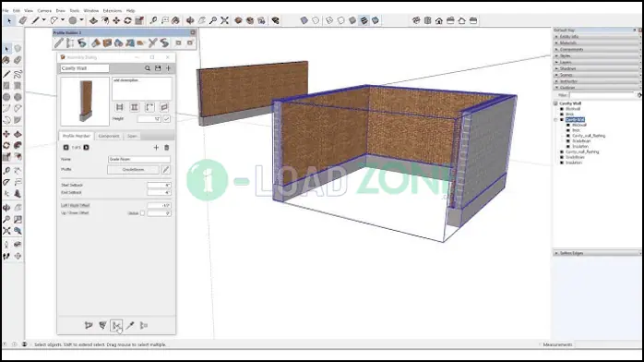
Task: Open the shape tool dropdown arrow
Action: (63, 20)
